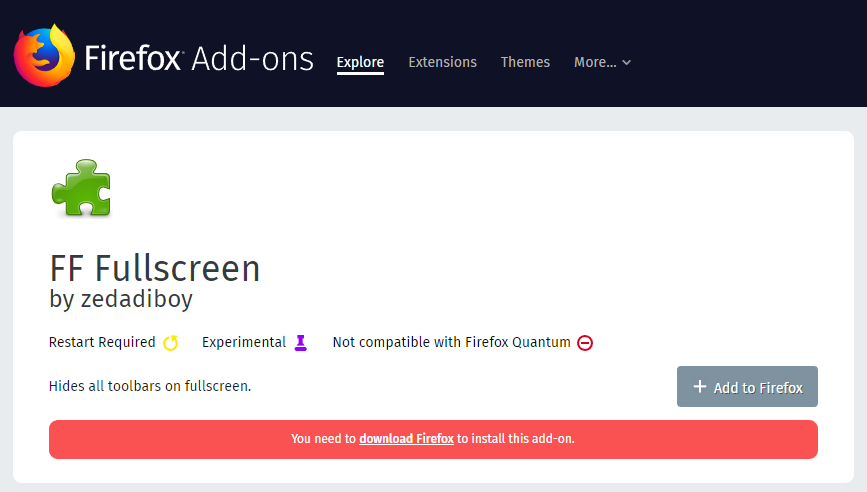
Task: Switch to the Themes tab
Action: pyautogui.click(x=525, y=62)
